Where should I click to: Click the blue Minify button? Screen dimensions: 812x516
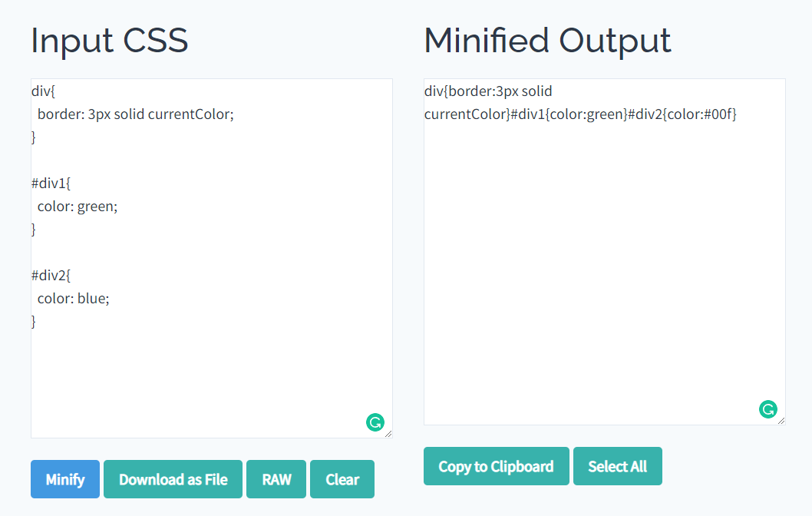coord(65,479)
